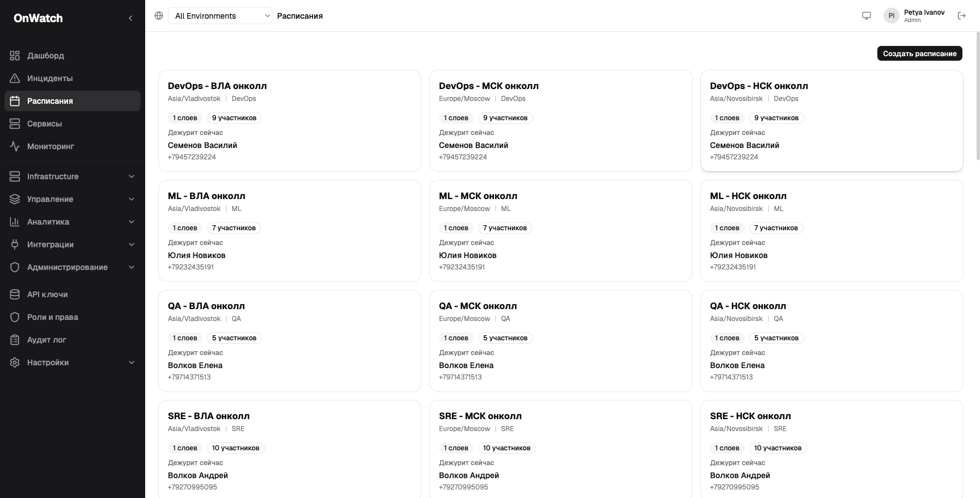Click the API ключи database icon
The height and width of the screenshot is (498, 980).
[x=15, y=294]
